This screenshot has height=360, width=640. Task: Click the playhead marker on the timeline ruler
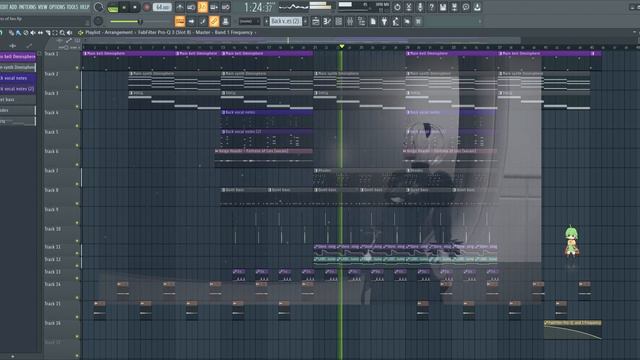tap(342, 47)
